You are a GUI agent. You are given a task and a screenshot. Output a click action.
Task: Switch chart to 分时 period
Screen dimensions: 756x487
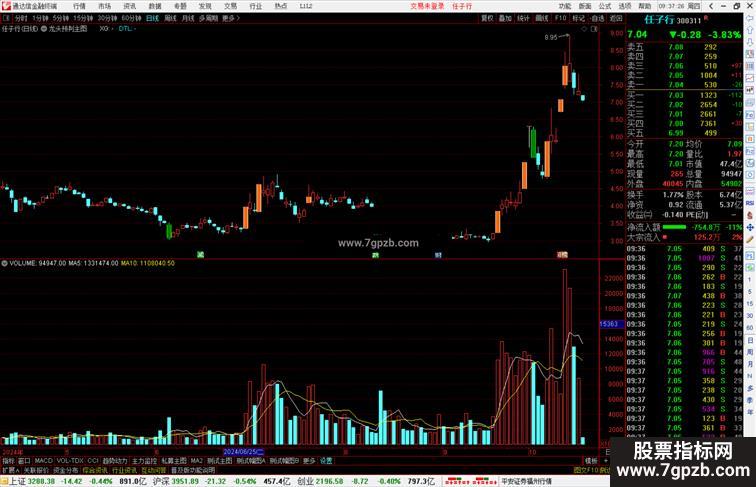click(20, 18)
